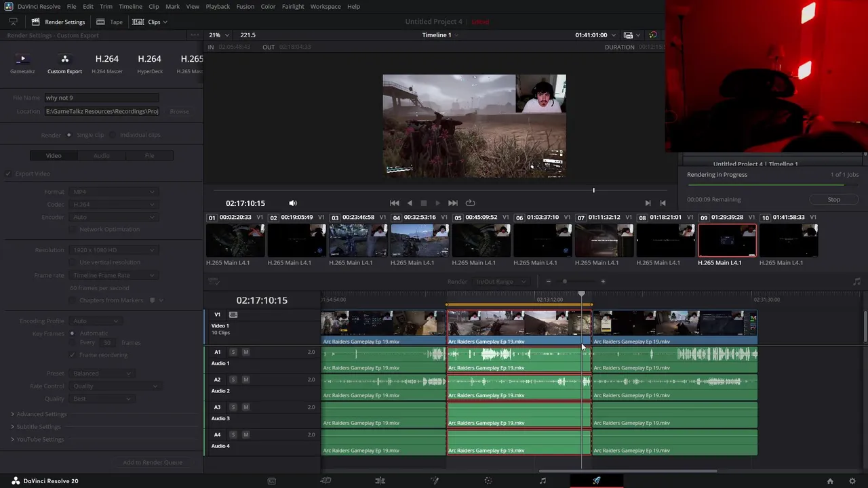Select the Single clip render option

(68, 135)
